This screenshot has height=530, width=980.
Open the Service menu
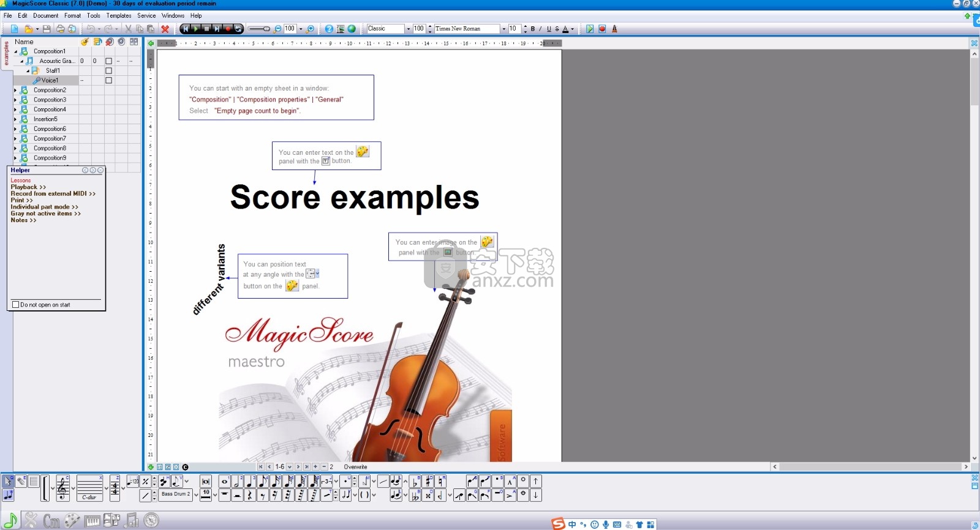coord(146,15)
